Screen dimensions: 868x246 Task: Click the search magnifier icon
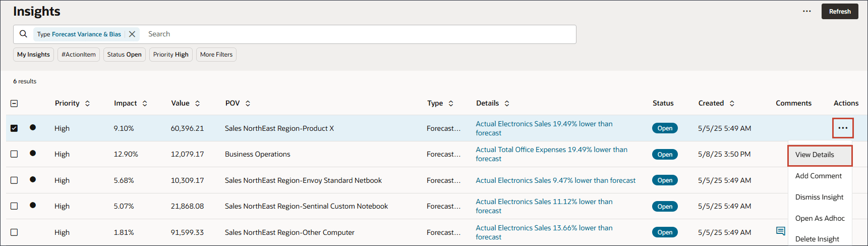pyautogui.click(x=23, y=34)
